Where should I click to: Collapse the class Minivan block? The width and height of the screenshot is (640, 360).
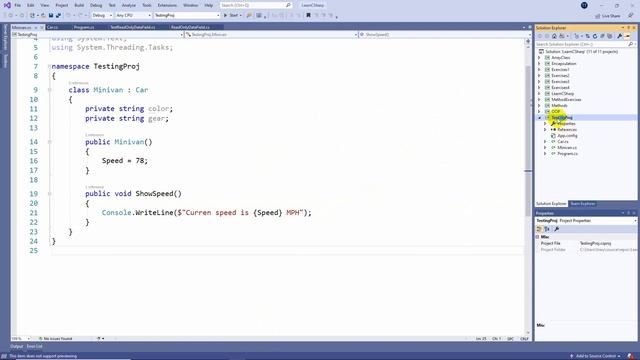(x=49, y=90)
